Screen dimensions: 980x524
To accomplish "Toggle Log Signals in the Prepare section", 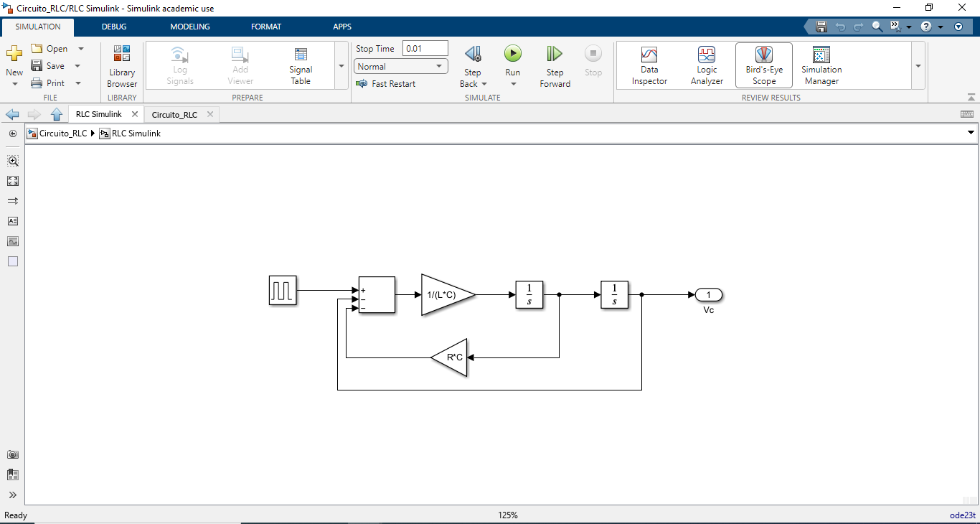I will 179,65.
